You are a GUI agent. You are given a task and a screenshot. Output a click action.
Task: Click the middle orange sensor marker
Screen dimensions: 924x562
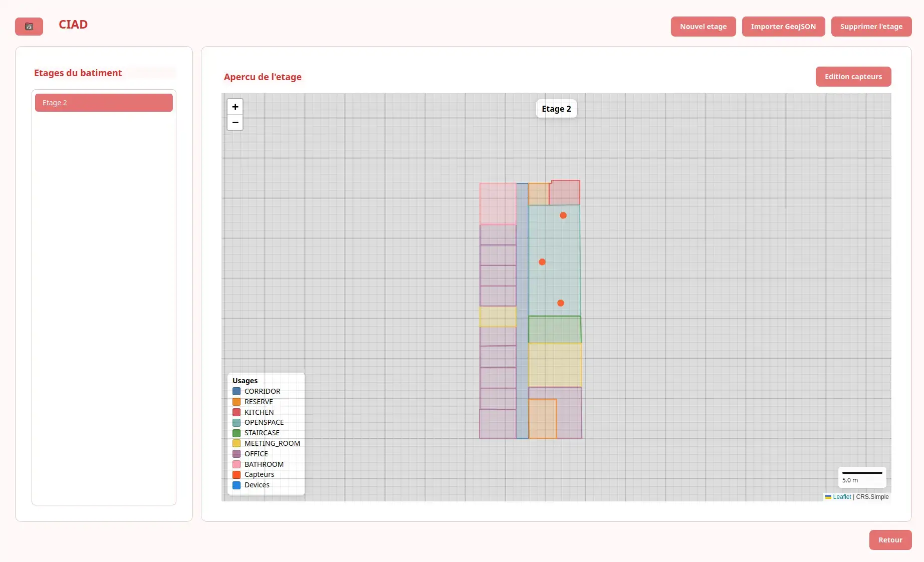click(x=542, y=262)
